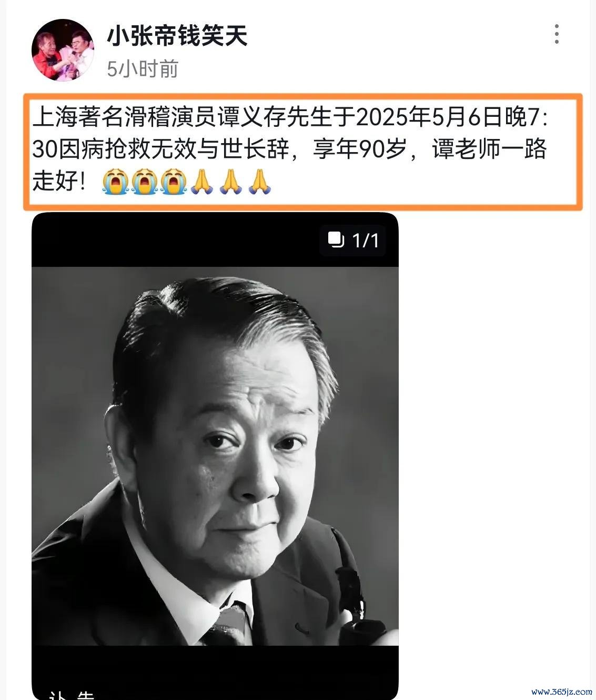Click the second crying face emoji
This screenshot has height=700, width=596.
[144, 182]
